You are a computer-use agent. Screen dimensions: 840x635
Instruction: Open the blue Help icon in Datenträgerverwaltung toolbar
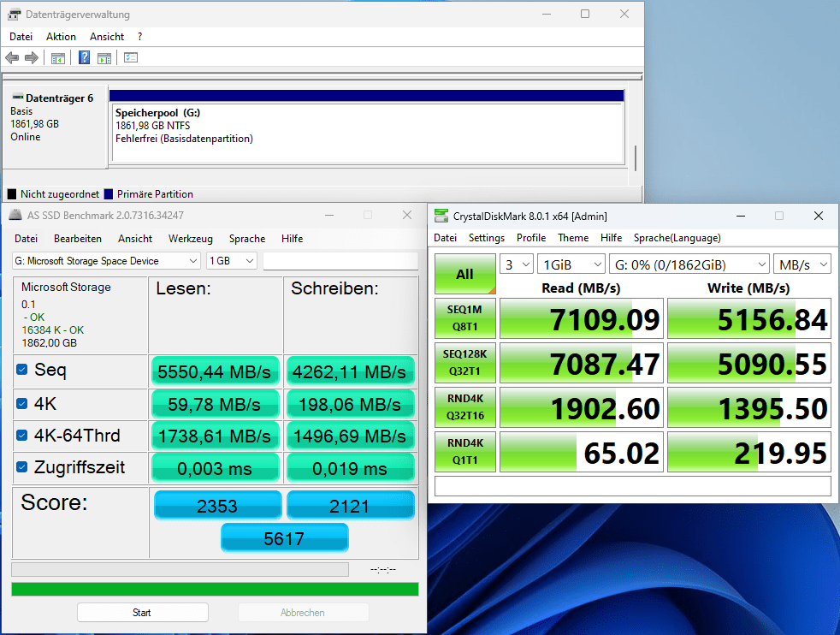[84, 57]
